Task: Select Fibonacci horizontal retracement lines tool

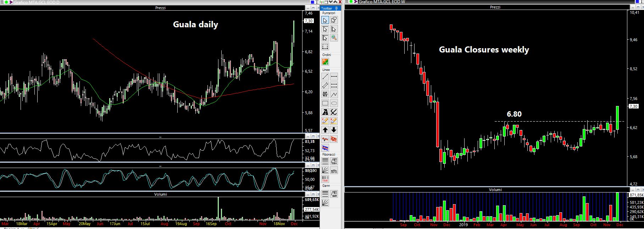Action: 325,161
